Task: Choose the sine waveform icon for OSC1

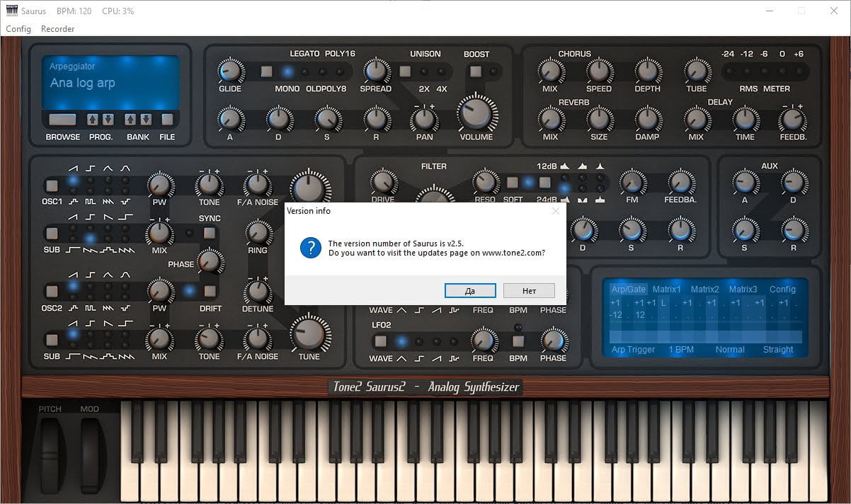Action: (x=125, y=168)
